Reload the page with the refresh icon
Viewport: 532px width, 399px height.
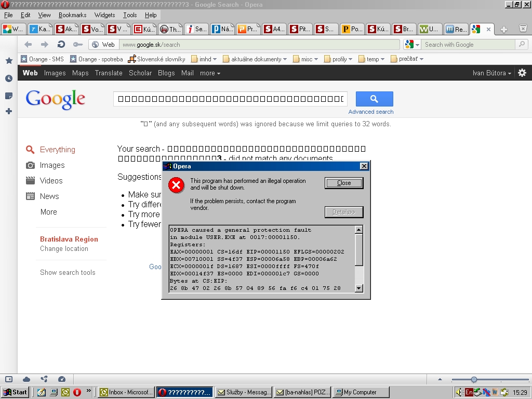(x=61, y=45)
